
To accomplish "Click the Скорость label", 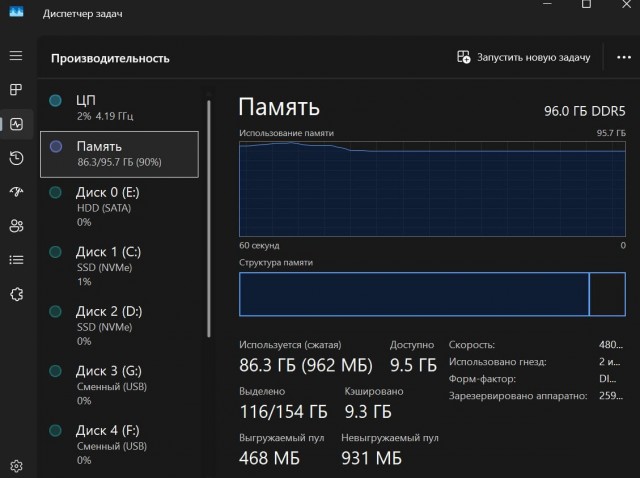I will pos(472,345).
